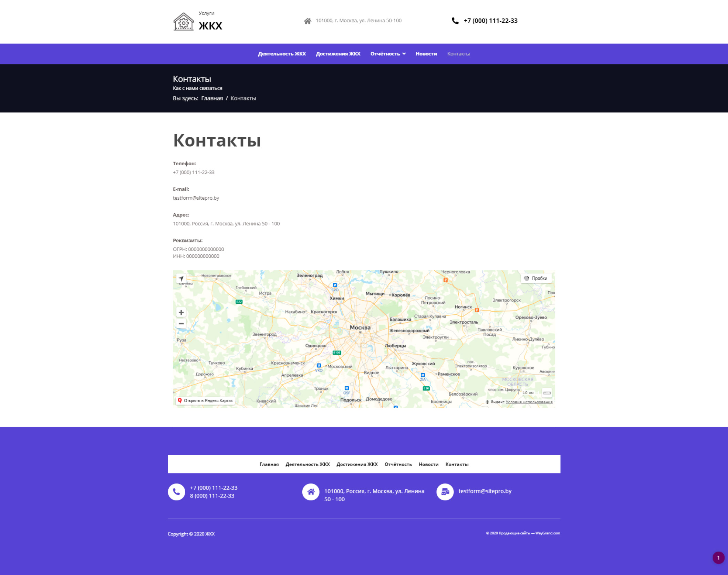The width and height of the screenshot is (728, 575).
Task: Click the header home address icon
Action: (x=308, y=21)
